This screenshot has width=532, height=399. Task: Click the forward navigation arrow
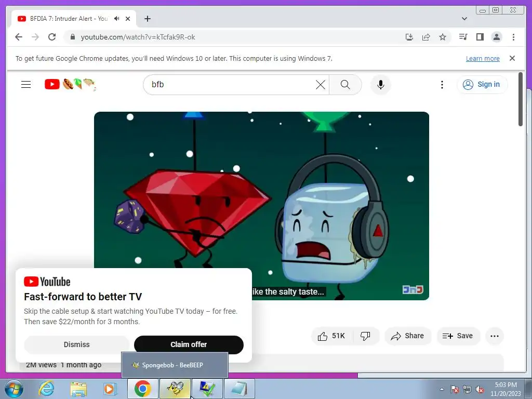35,37
